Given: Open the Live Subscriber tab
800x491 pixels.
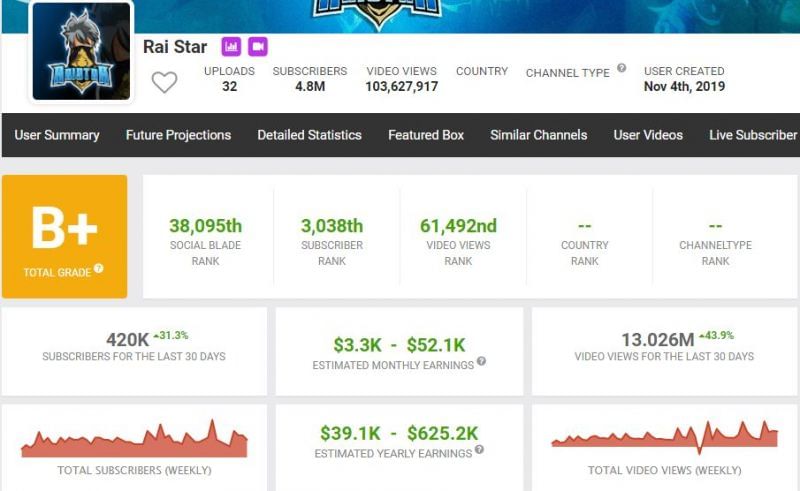Looking at the screenshot, I should pos(752,135).
